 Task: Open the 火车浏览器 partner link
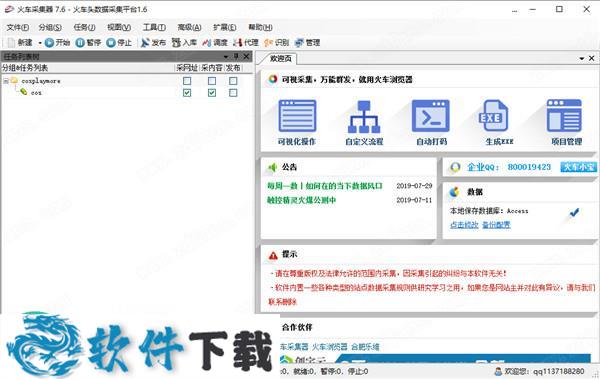[329, 347]
